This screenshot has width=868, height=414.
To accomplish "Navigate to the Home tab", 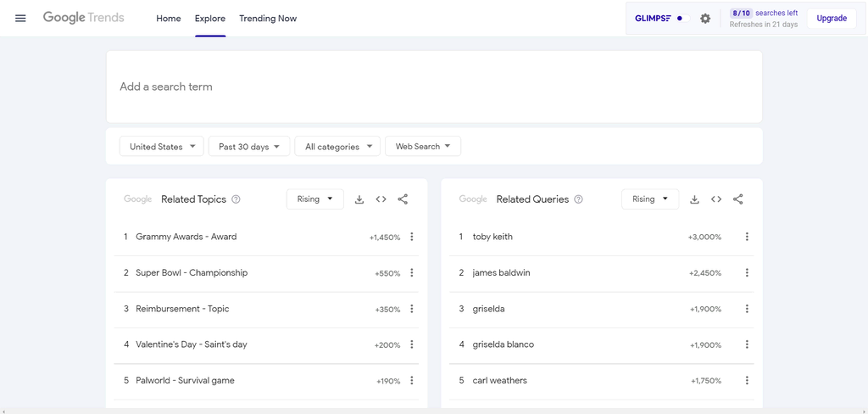I will click(x=169, y=19).
